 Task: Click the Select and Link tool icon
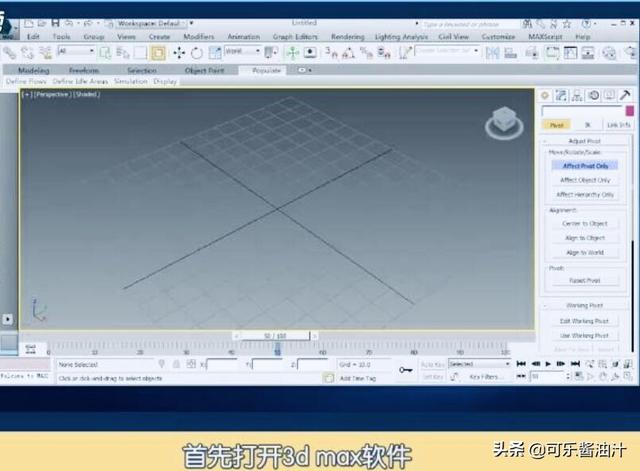pos(9,53)
